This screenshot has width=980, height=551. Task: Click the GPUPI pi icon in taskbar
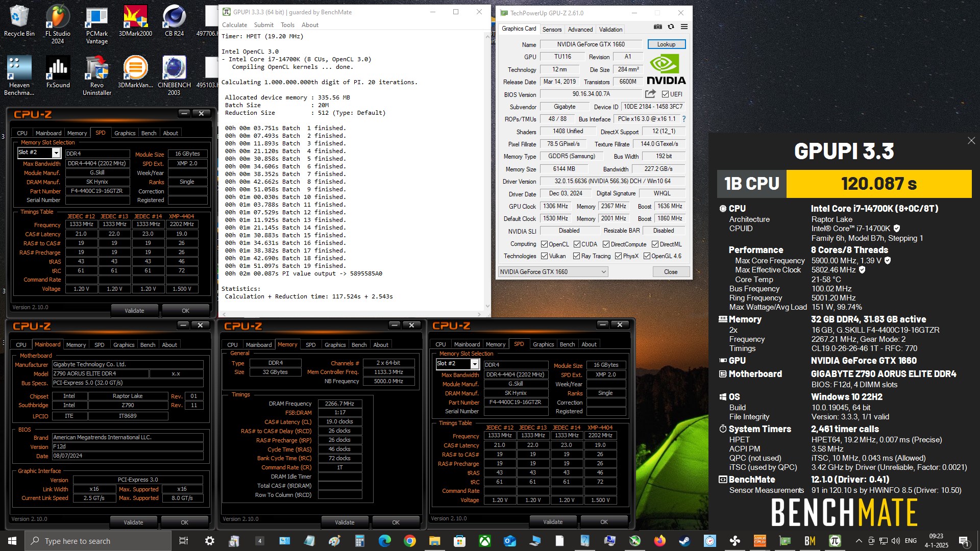point(835,541)
